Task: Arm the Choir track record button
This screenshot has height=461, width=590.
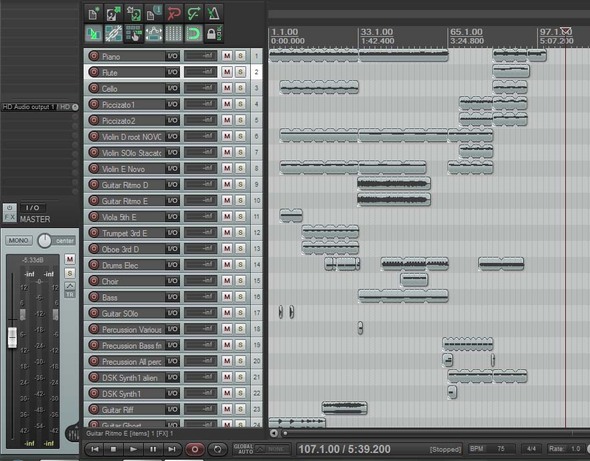Action: (94, 281)
